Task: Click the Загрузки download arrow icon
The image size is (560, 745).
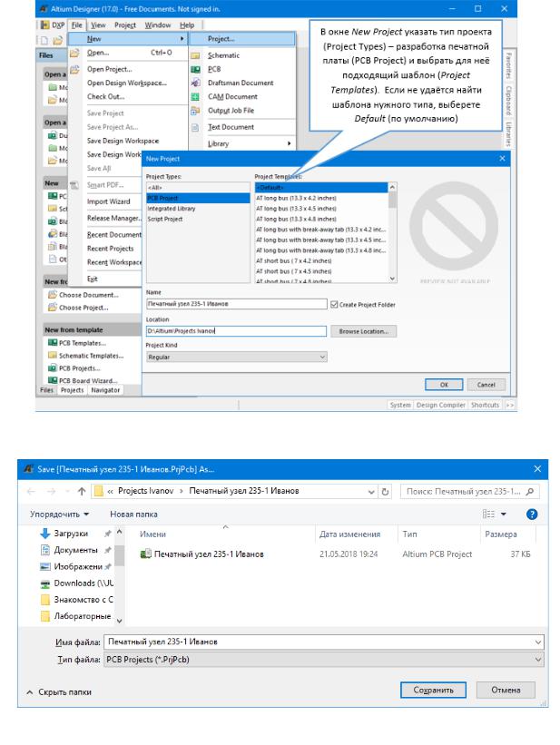Action: click(x=45, y=533)
